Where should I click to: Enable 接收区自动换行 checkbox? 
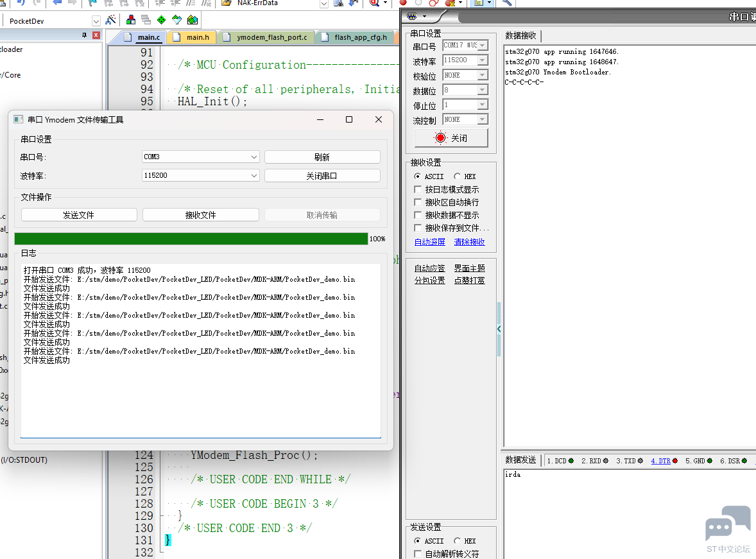(x=418, y=202)
